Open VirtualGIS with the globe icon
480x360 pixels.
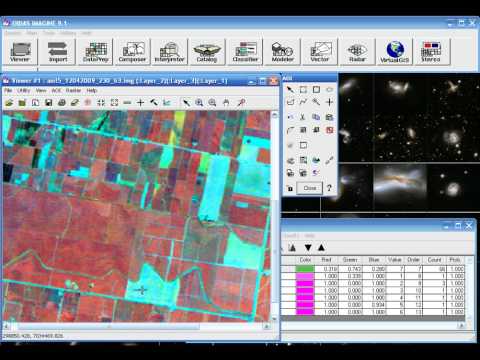[394, 52]
